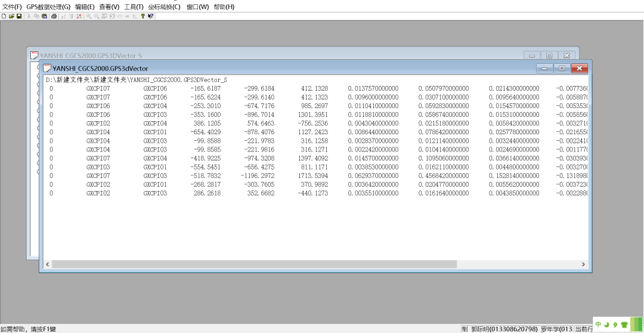Toggle the 中 input method indicator
This screenshot has width=644, height=333.
pos(598,324)
